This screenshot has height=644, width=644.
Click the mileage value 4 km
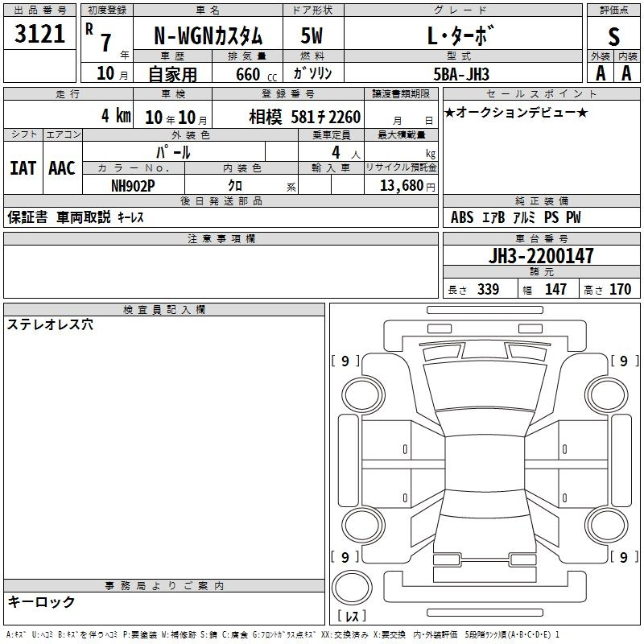coord(116,116)
